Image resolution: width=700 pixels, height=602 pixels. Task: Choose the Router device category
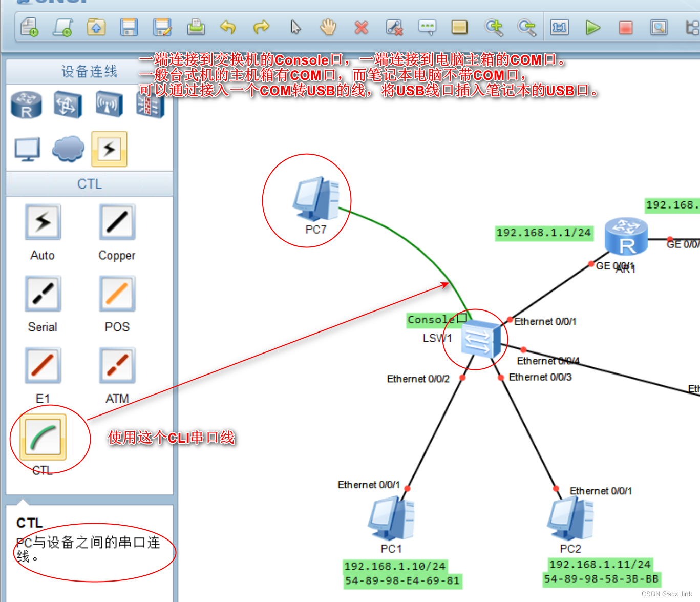(x=26, y=105)
